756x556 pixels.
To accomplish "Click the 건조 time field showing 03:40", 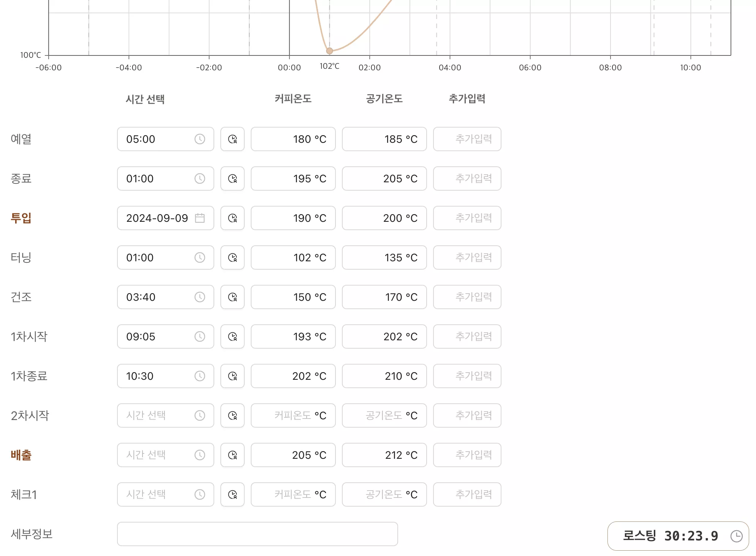I will click(166, 297).
